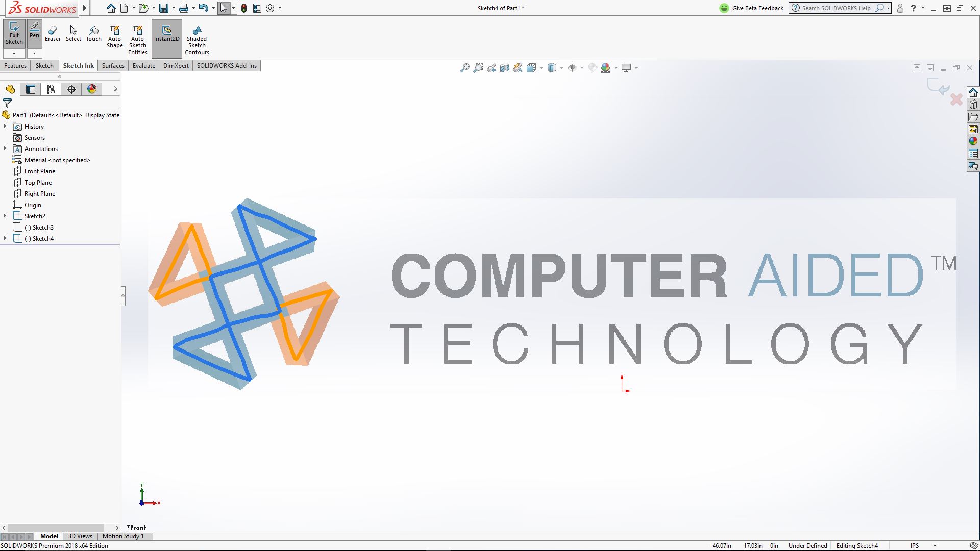This screenshot has width=980, height=551.
Task: Click the Auto Sketch Entities tool
Action: click(137, 38)
